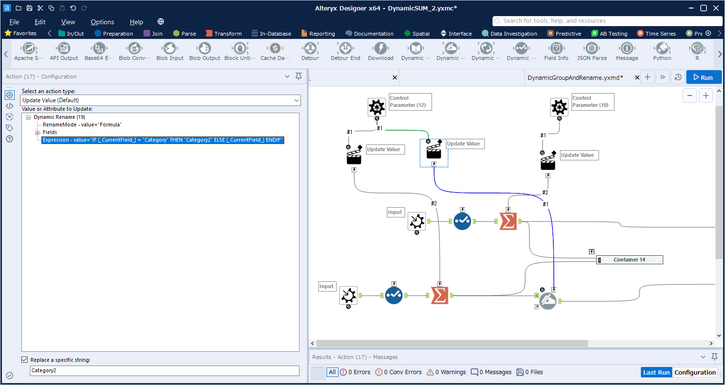Show more open workflow tabs chevron

coord(663,77)
